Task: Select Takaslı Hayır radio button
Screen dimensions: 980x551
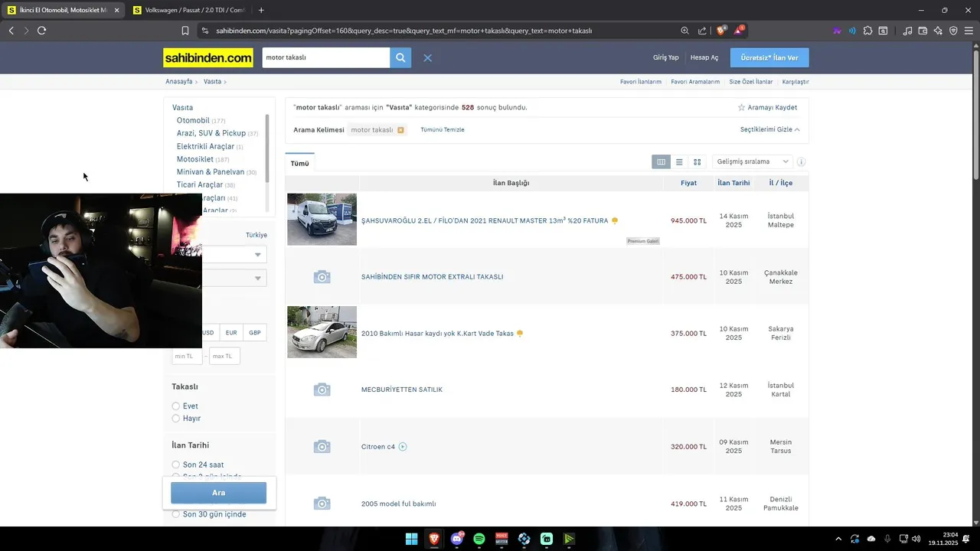Action: pyautogui.click(x=176, y=419)
